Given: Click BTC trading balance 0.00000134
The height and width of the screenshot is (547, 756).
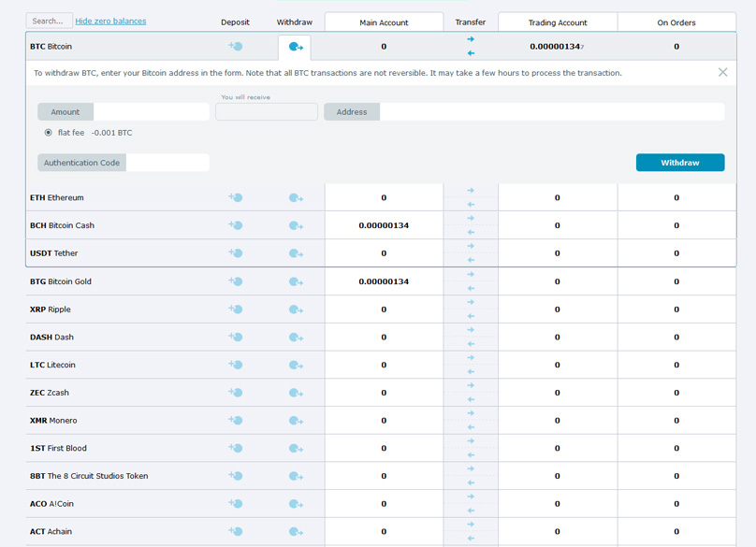Looking at the screenshot, I should click(557, 46).
